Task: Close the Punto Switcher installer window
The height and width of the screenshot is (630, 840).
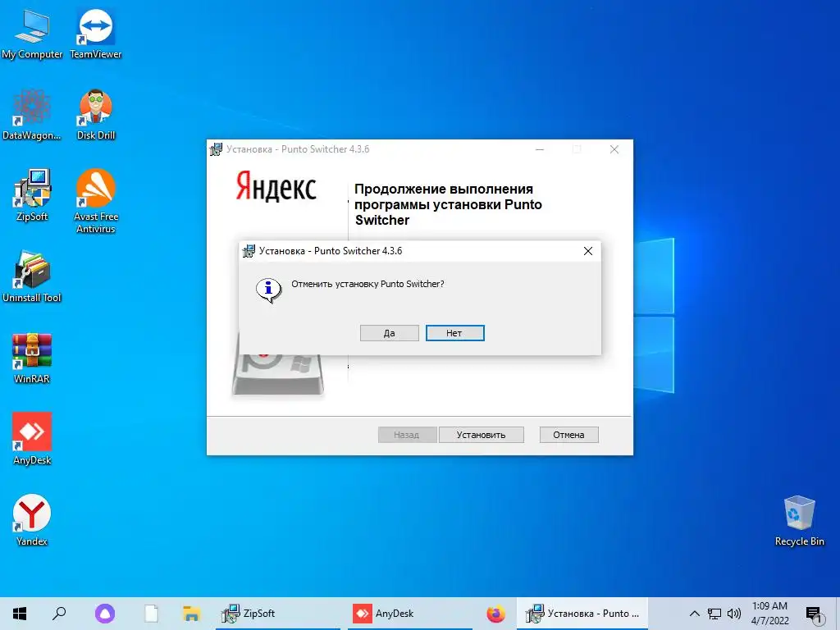Action: click(x=614, y=149)
